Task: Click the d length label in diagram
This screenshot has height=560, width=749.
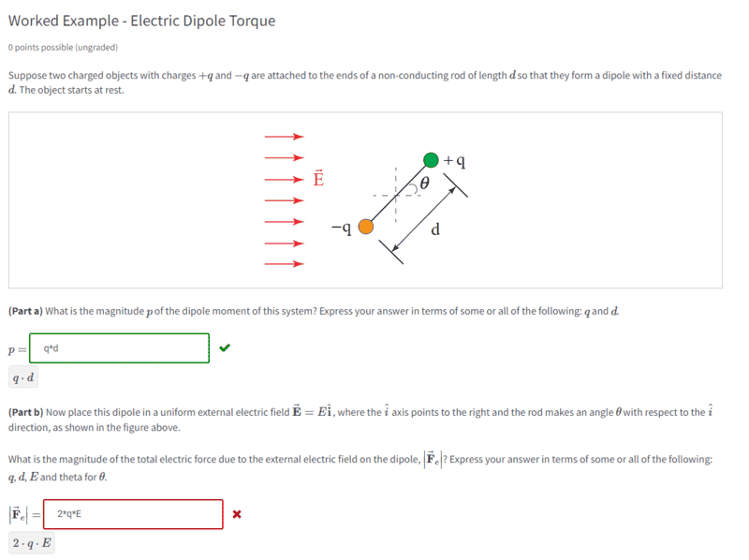Action: [x=436, y=229]
